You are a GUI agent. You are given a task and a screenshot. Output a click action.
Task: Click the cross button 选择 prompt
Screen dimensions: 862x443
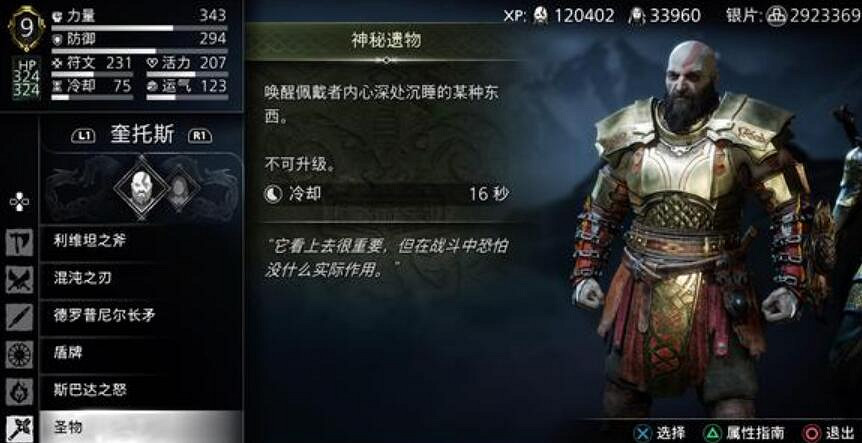(x=660, y=433)
